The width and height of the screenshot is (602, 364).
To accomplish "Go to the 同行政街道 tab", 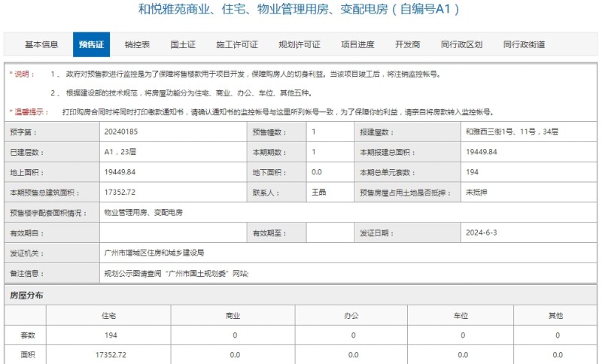I will pyautogui.click(x=524, y=44).
